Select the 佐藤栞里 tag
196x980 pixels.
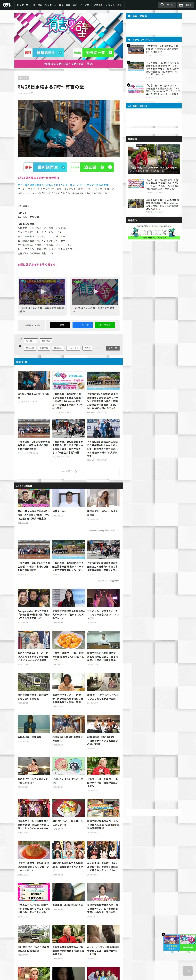(x=44, y=348)
